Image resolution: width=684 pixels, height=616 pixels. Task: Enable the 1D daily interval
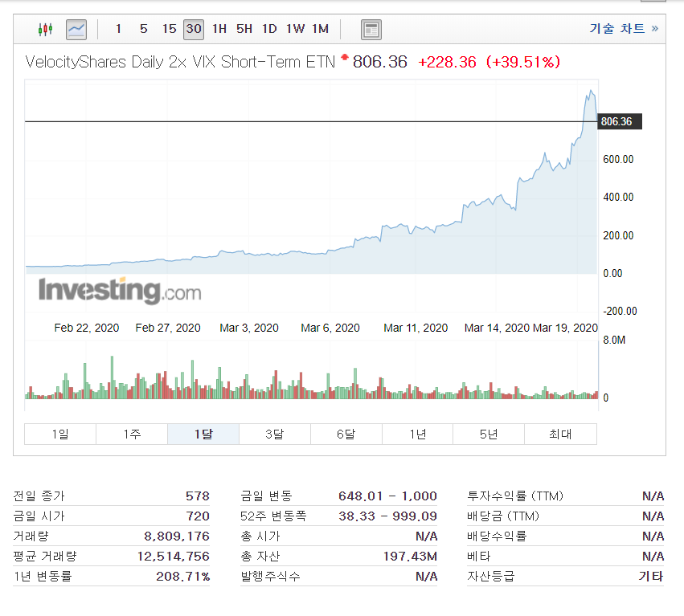coord(268,28)
